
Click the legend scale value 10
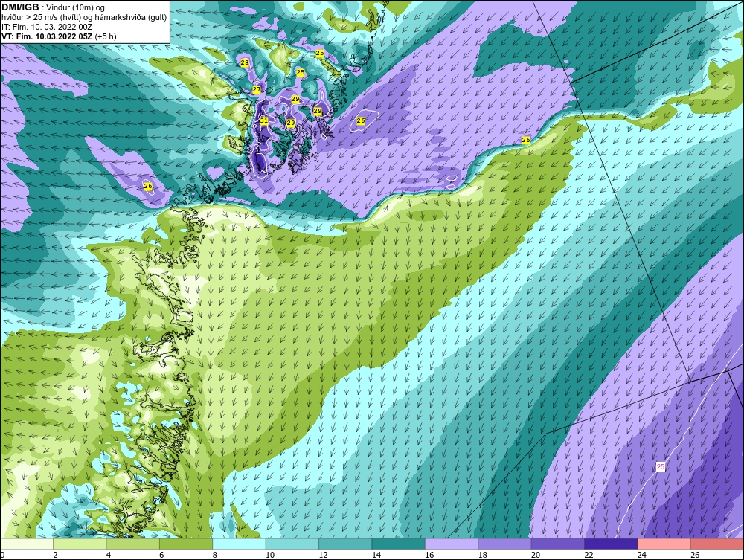(x=270, y=555)
